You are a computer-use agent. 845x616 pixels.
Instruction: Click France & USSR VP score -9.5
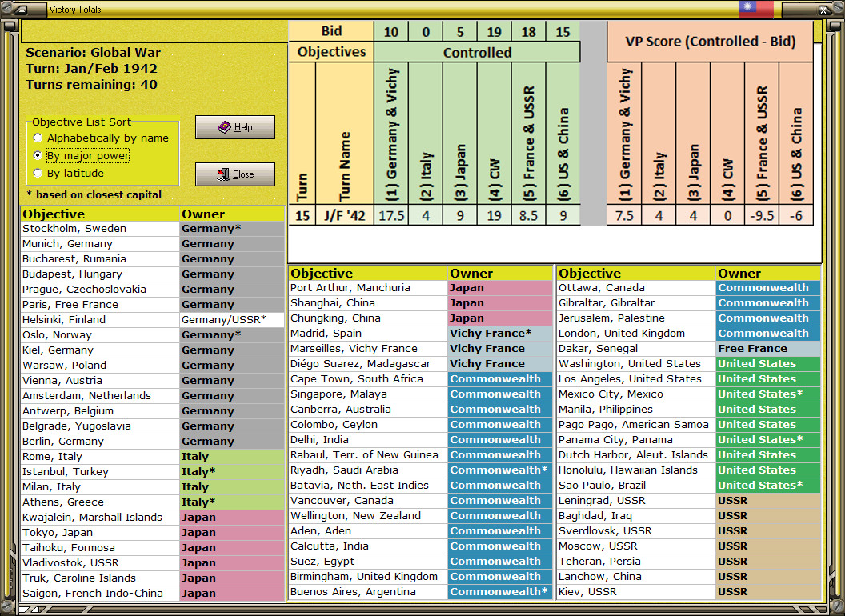pyautogui.click(x=762, y=215)
